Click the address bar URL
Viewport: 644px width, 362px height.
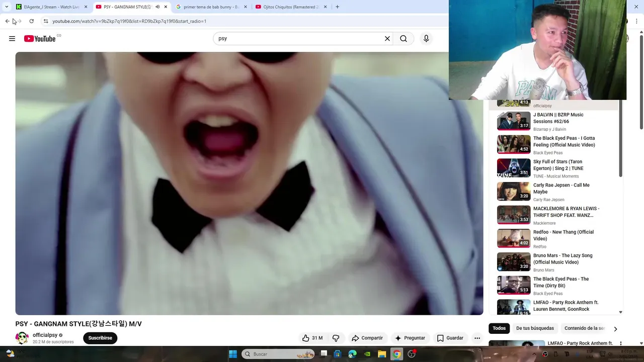coord(129,21)
